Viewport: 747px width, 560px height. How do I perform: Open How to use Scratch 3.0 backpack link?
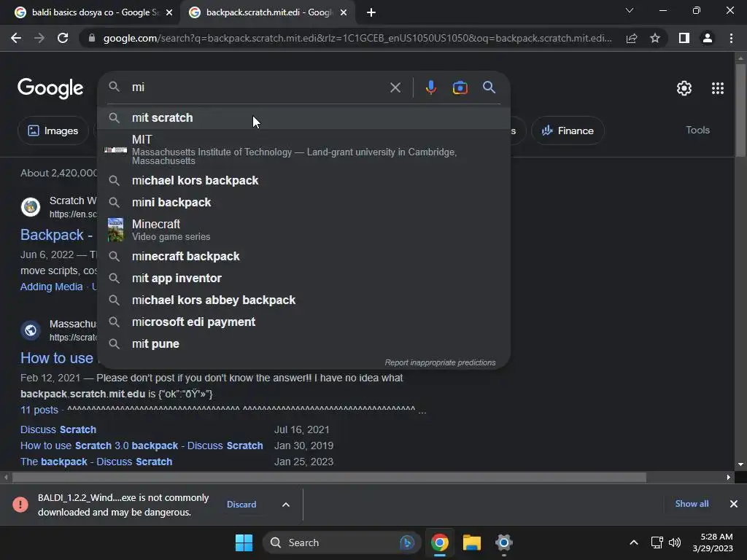(142, 446)
